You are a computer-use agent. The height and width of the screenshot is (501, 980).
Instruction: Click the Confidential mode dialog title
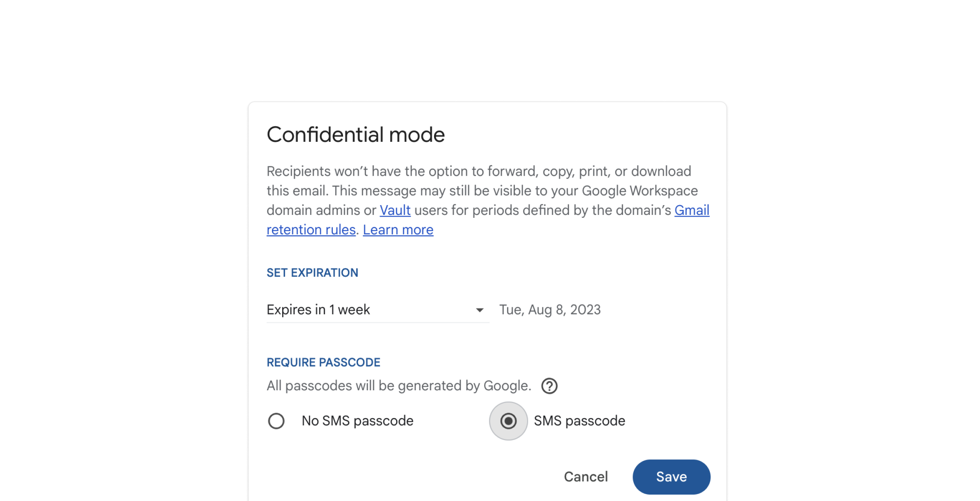(356, 134)
